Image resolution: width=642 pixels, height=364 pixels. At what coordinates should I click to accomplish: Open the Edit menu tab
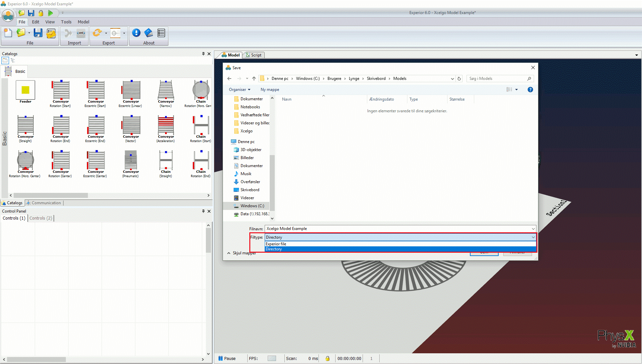tap(35, 22)
